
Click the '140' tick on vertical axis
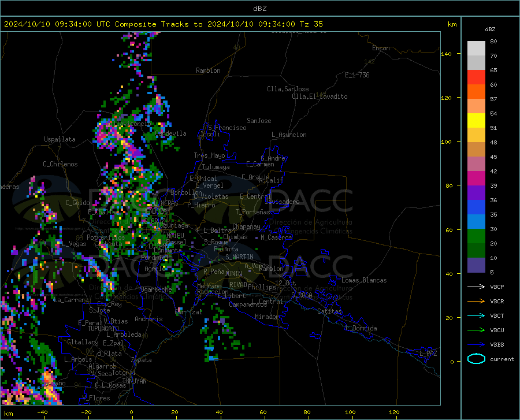[446, 54]
